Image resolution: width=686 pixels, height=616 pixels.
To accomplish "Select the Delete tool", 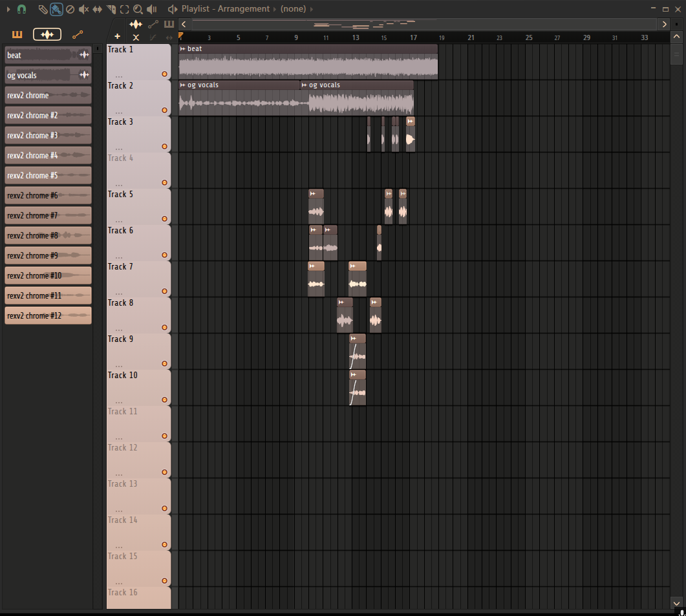I will pos(70,9).
